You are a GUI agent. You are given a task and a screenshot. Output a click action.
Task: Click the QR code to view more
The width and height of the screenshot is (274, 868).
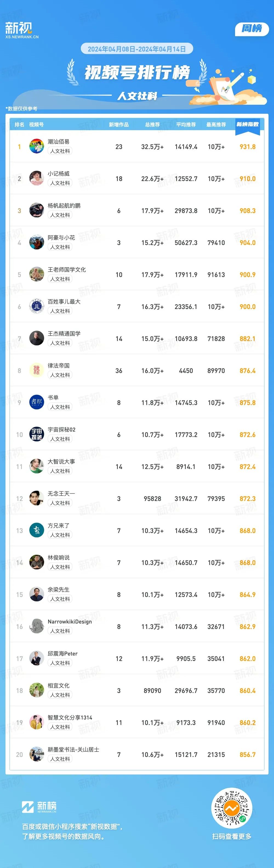[x=232, y=808]
